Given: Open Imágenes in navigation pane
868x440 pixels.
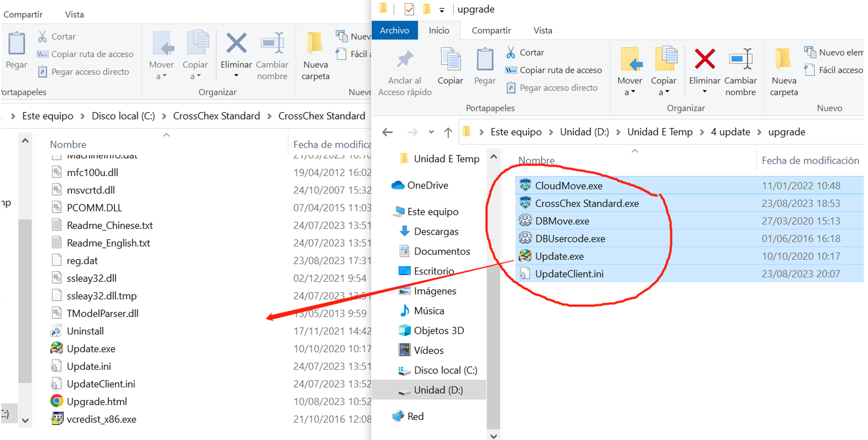Looking at the screenshot, I should coord(428,291).
